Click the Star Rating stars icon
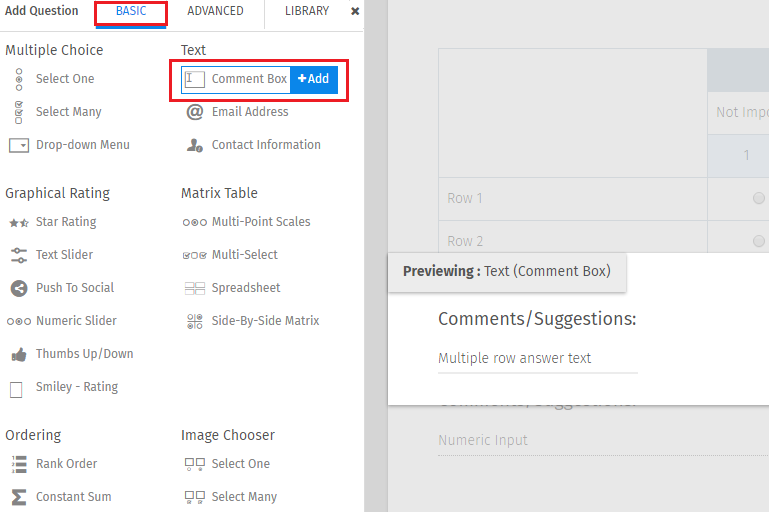This screenshot has height=513, width=769. [19, 223]
